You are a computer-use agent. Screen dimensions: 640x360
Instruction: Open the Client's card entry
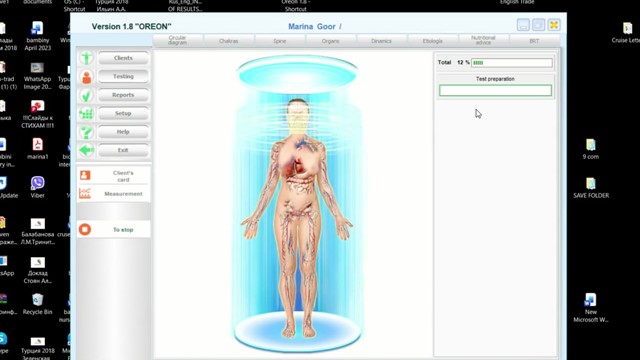[113, 176]
